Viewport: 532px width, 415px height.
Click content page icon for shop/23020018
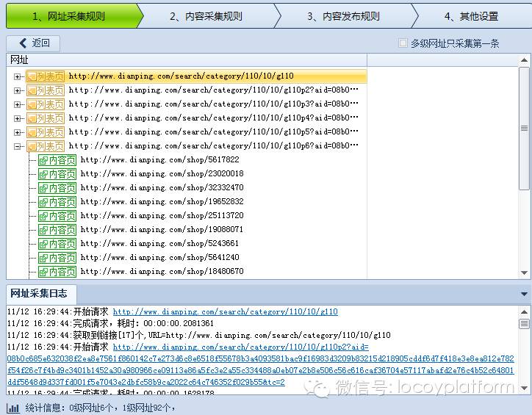(57, 174)
